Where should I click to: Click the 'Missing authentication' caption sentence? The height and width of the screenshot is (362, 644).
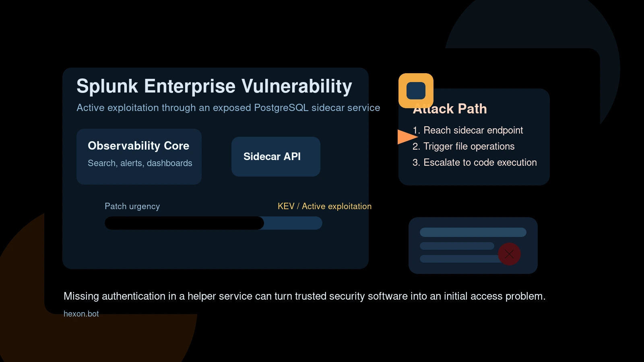coord(304,296)
